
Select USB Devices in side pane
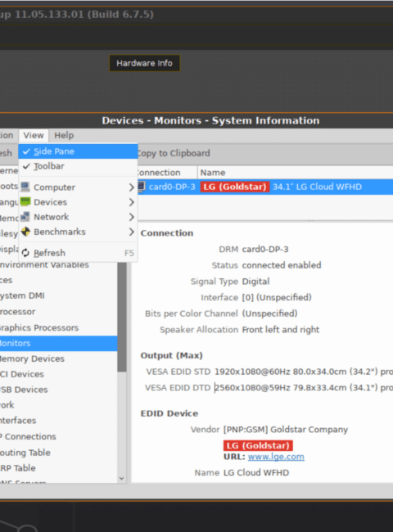[58, 390]
